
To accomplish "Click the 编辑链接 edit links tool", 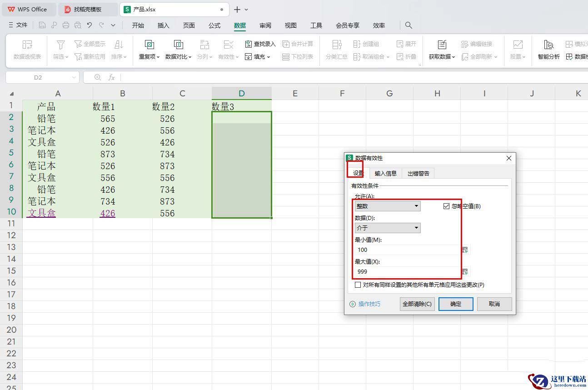I will pos(477,44).
